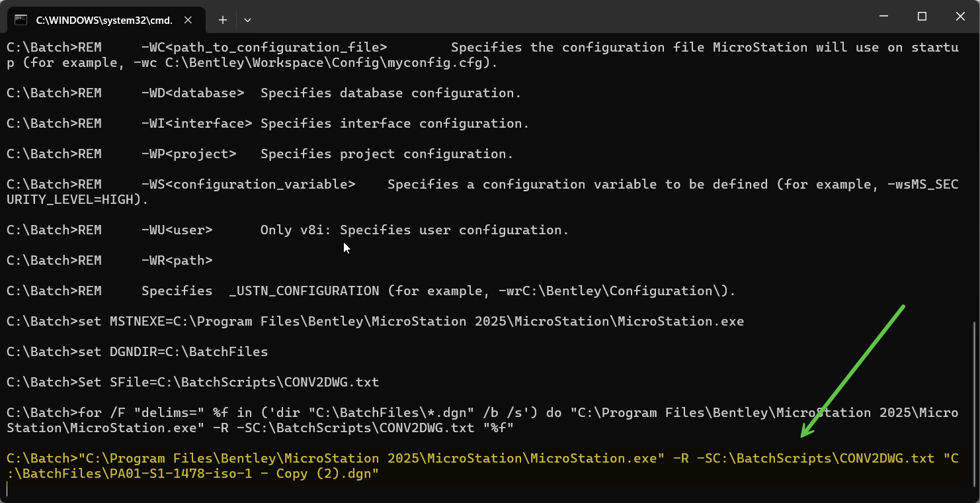This screenshot has height=503, width=980.
Task: Open the new tab dropdown menu
Action: point(247,20)
